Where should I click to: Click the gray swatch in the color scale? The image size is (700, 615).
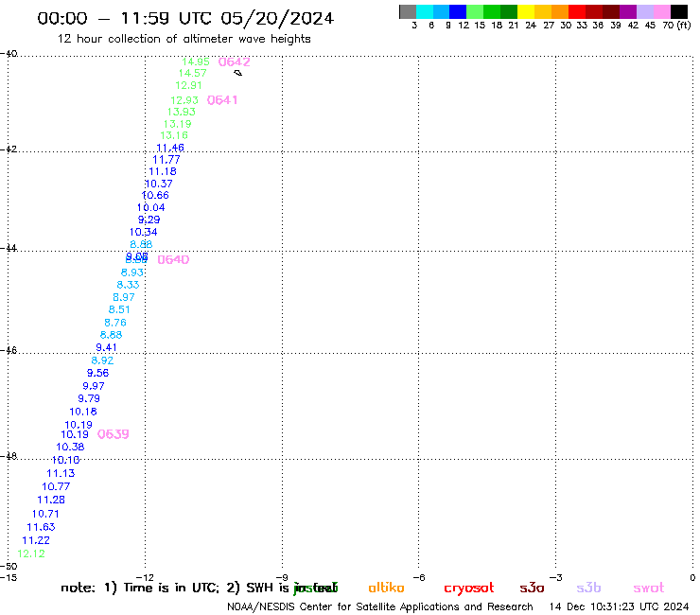click(408, 11)
